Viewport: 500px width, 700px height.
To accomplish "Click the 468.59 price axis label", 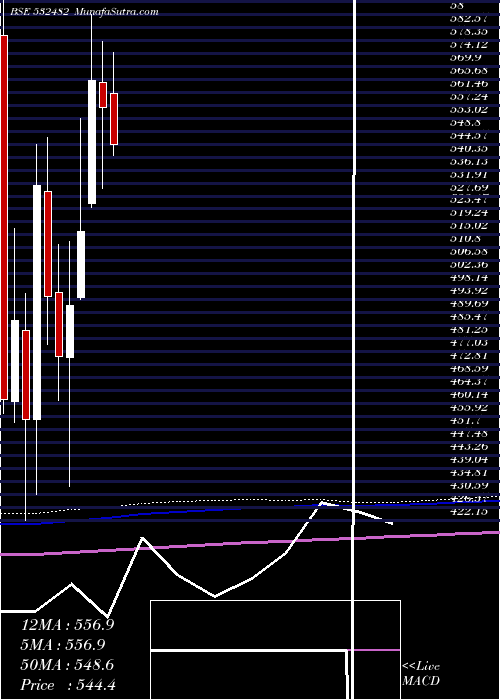I will (x=469, y=368).
